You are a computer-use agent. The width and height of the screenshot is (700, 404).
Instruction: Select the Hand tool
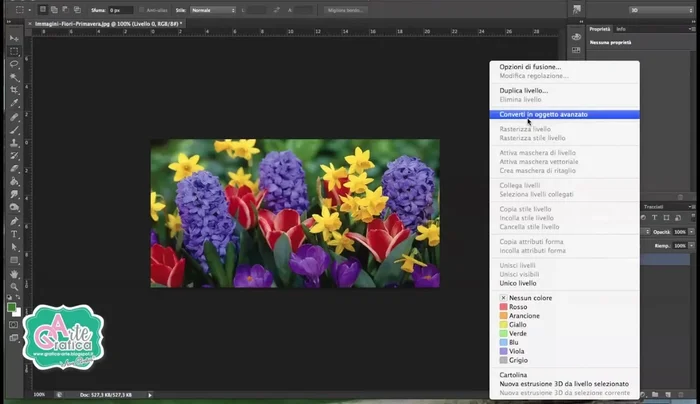click(x=14, y=273)
